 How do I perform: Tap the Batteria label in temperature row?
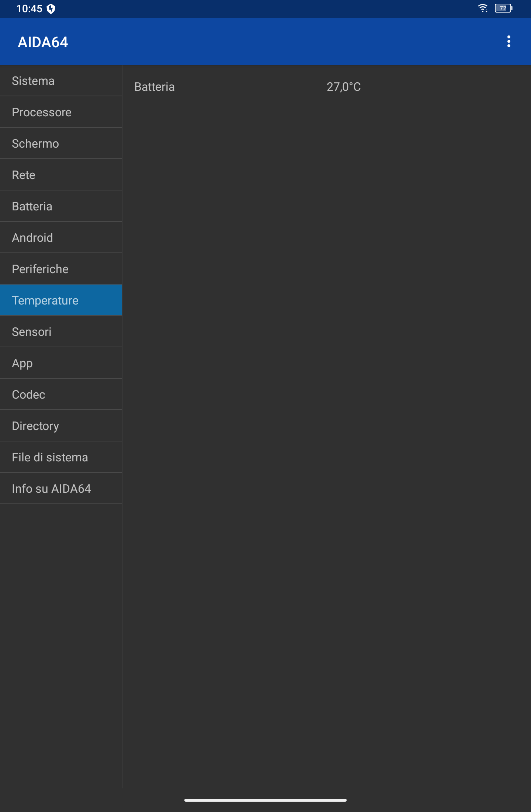click(x=154, y=87)
